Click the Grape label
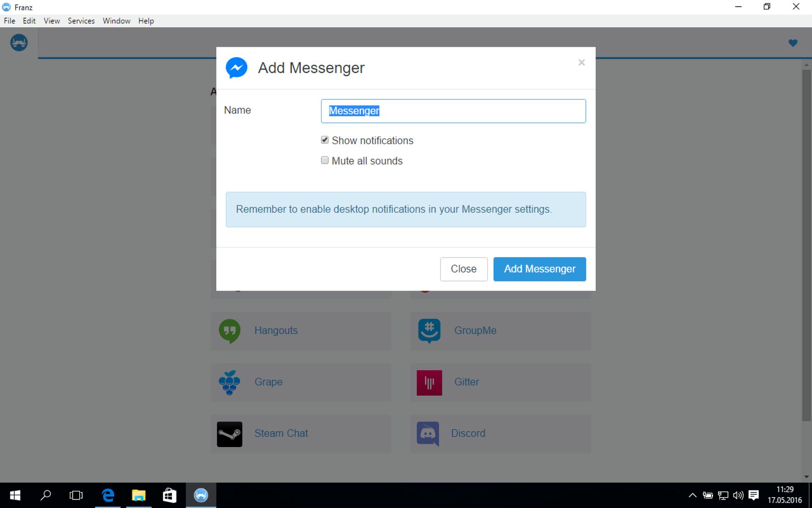812x508 pixels. [x=269, y=382]
